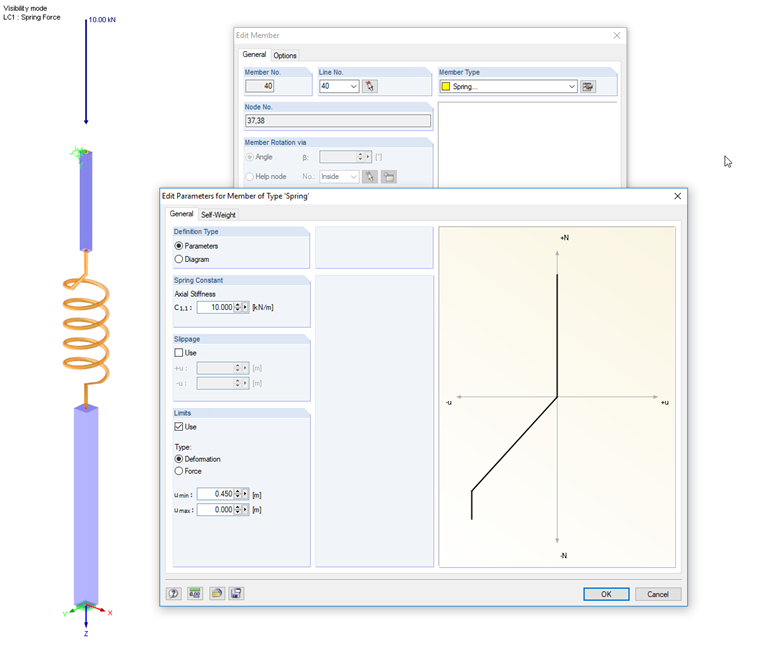The height and width of the screenshot is (652, 760).
Task: Select the Help node rotation option
Action: pyautogui.click(x=250, y=176)
